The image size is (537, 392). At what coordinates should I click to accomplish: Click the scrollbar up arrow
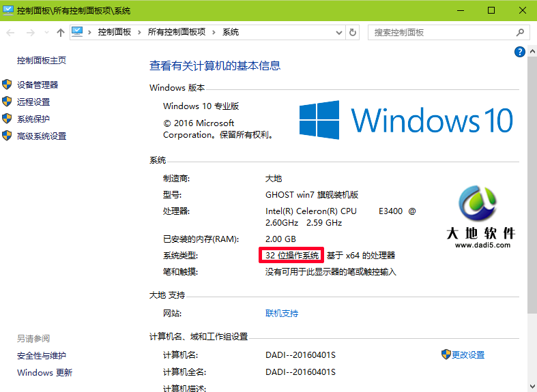(532, 52)
